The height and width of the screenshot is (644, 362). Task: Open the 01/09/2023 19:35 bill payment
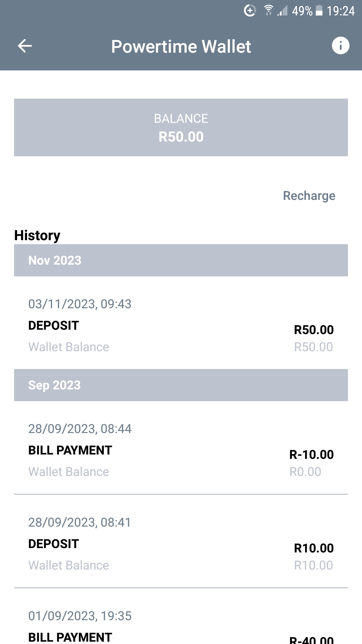pos(181,627)
